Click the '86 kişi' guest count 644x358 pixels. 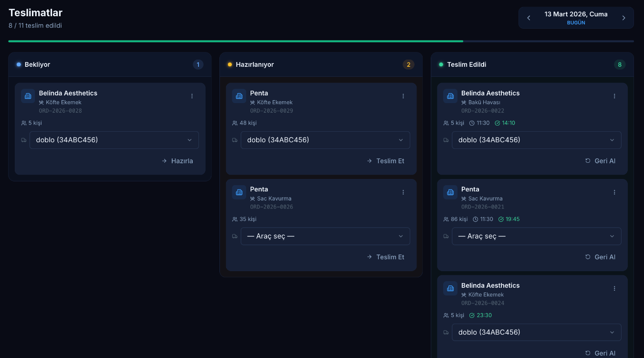coord(459,220)
